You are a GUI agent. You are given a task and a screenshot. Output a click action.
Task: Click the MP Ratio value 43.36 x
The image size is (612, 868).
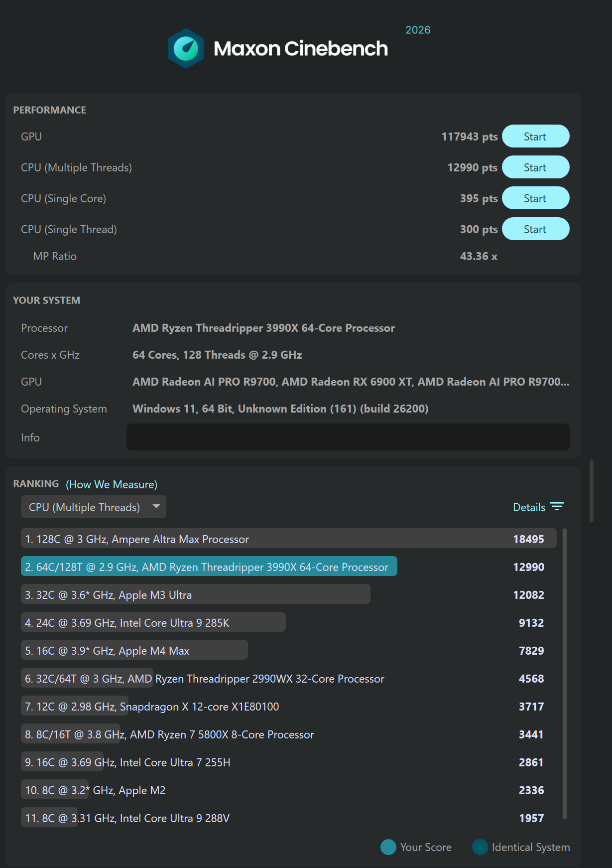(x=479, y=256)
